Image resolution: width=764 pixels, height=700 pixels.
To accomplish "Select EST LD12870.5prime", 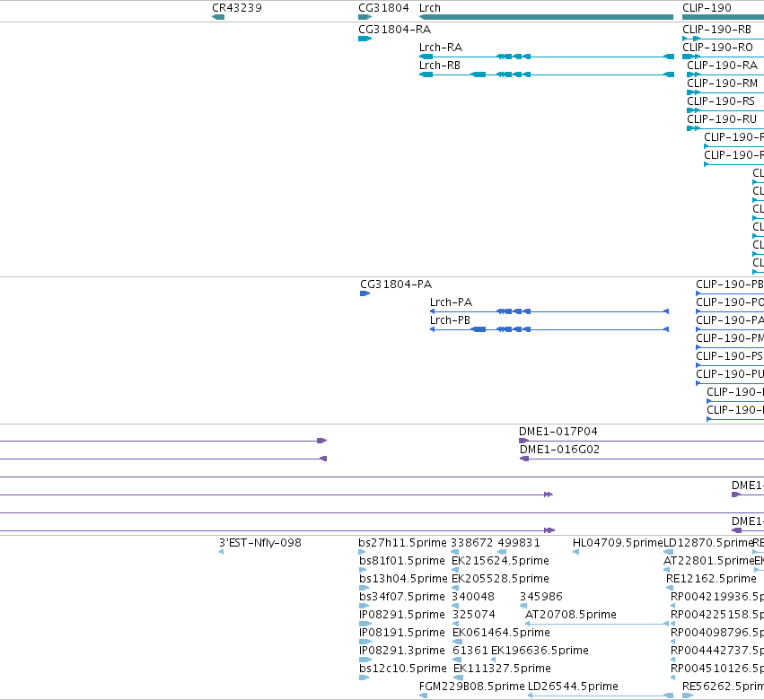I will 708,543.
